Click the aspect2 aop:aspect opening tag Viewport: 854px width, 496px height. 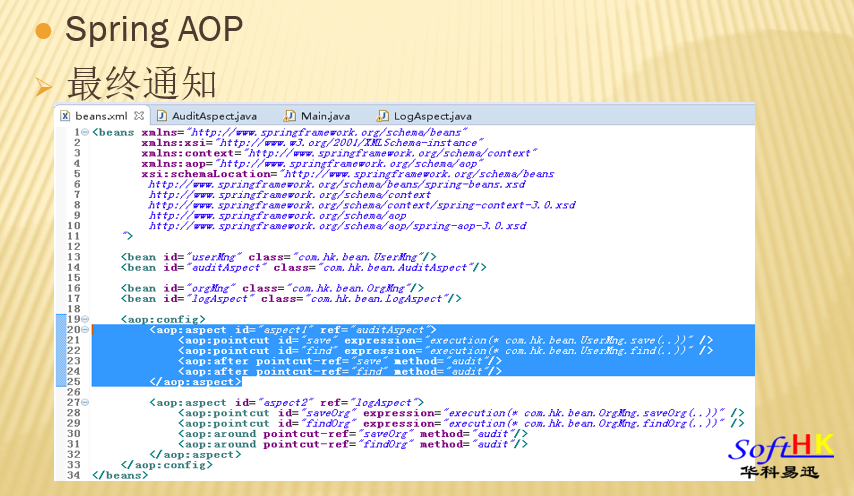click(286, 402)
